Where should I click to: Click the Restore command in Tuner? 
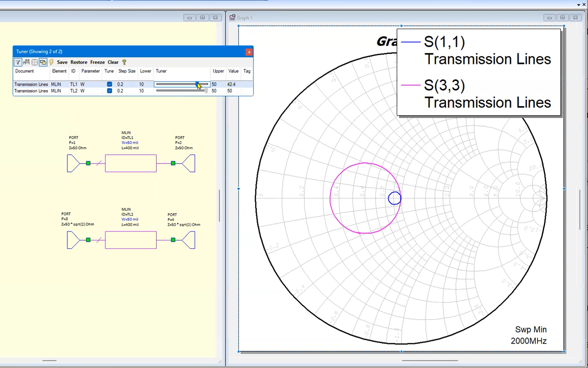pos(78,62)
